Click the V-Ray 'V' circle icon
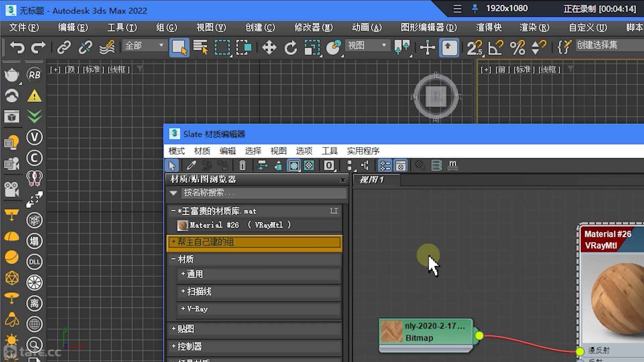 34,137
